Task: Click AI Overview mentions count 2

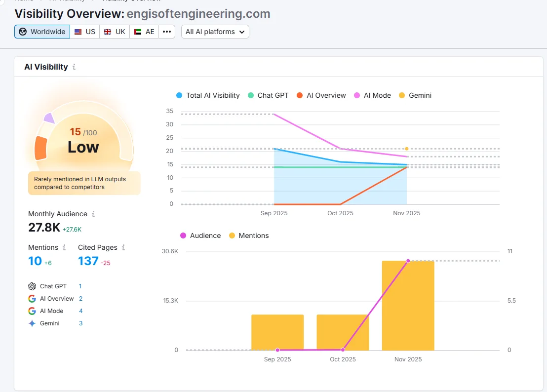Action: point(80,299)
